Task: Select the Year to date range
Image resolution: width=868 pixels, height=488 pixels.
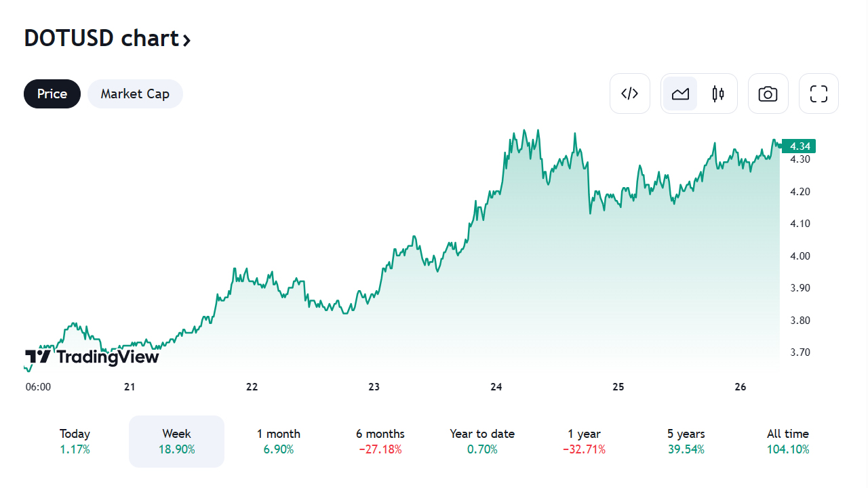Action: point(482,441)
